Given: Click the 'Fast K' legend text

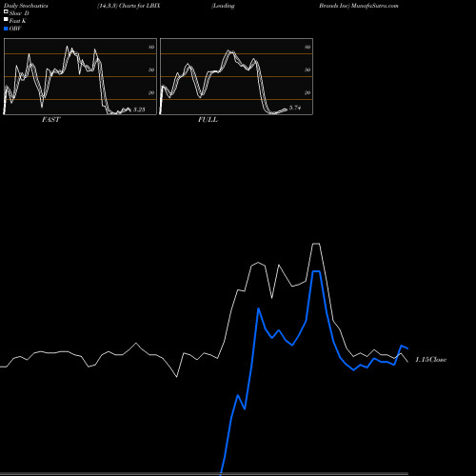Looking at the screenshot, I should point(18,21).
